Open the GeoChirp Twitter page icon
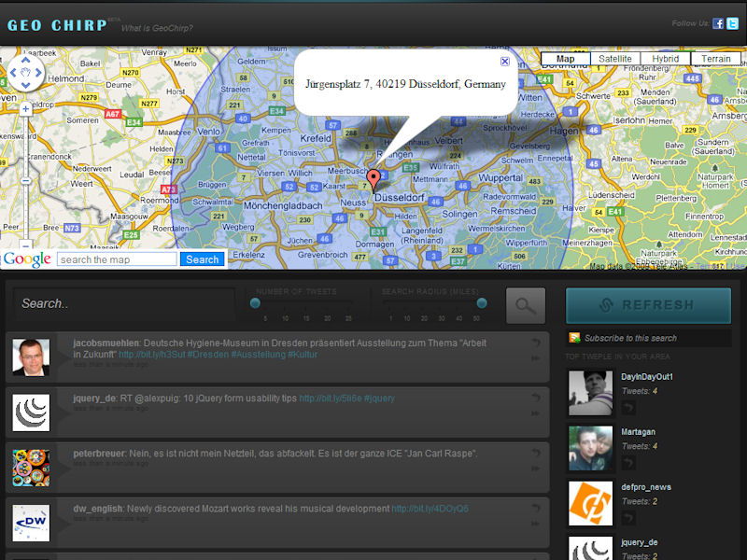Image resolution: width=747 pixels, height=560 pixels. tap(732, 23)
